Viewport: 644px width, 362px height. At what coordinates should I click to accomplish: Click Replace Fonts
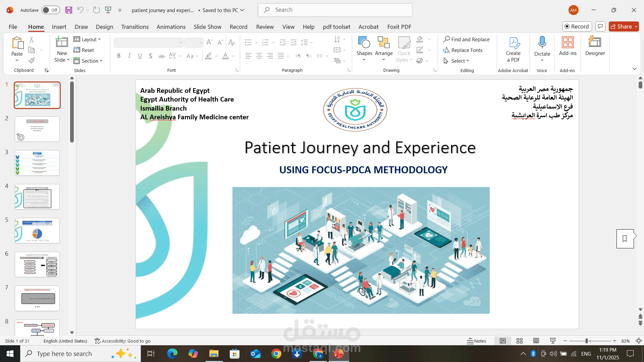(463, 50)
